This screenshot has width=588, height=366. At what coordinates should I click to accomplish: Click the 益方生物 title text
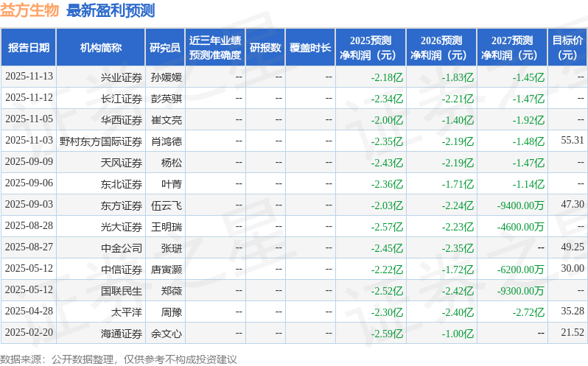29,10
